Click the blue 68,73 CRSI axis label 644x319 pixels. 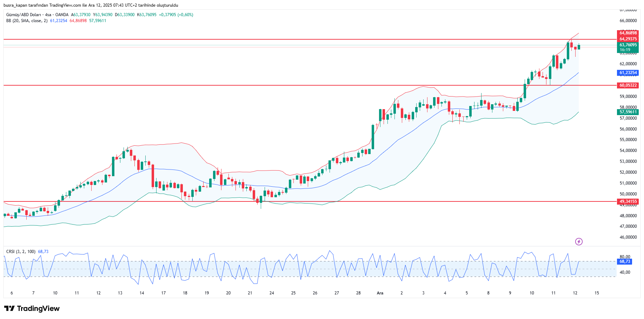624,261
